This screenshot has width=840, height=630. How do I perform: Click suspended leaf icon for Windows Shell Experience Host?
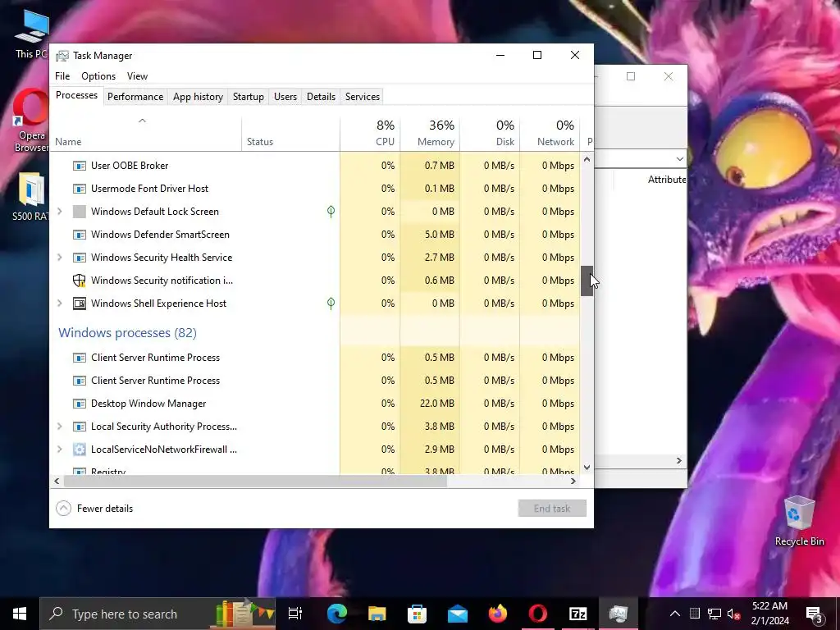pyautogui.click(x=331, y=304)
